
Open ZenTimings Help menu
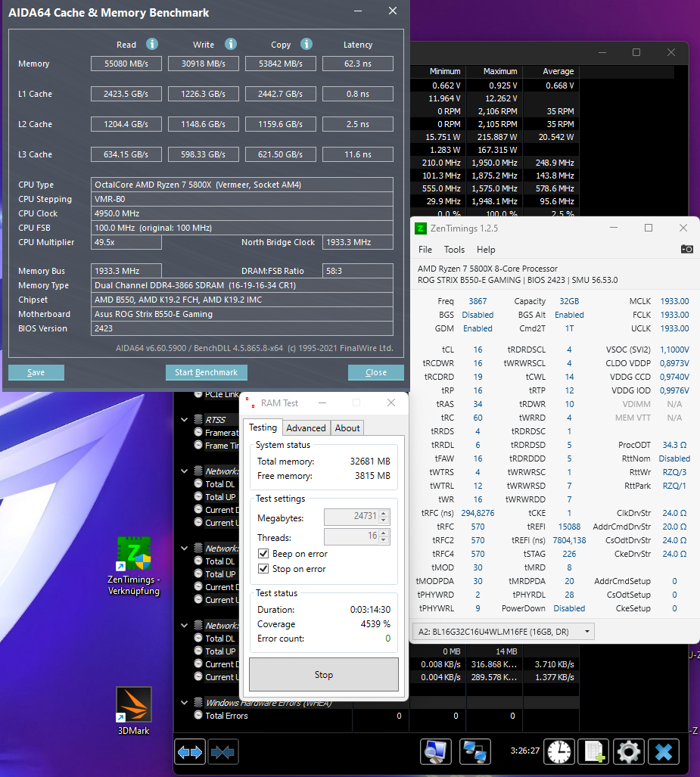click(486, 249)
